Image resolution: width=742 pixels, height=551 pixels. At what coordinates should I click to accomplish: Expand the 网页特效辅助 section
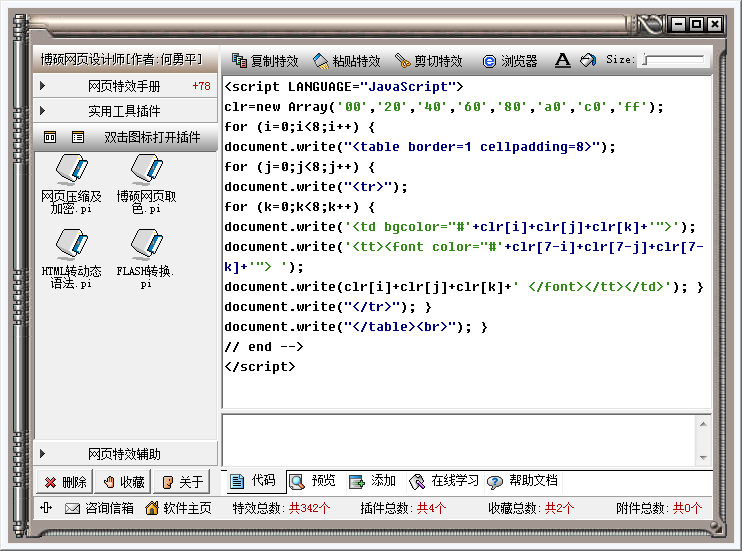pyautogui.click(x=125, y=454)
